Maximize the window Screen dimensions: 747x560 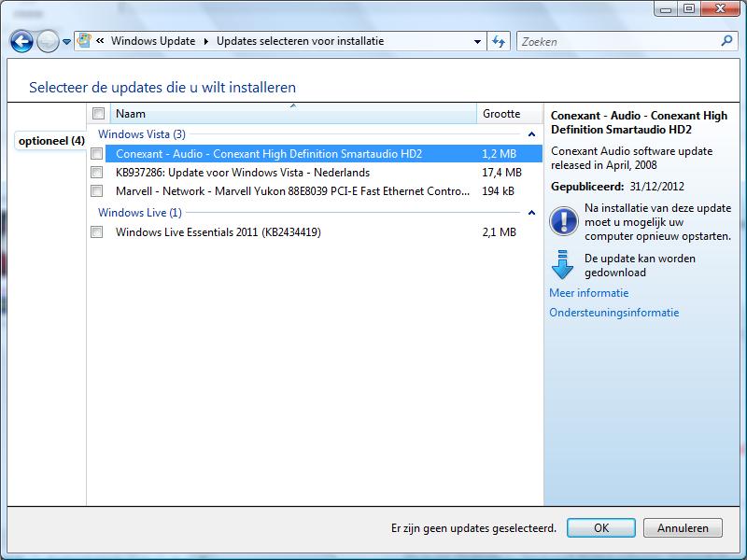pyautogui.click(x=689, y=9)
